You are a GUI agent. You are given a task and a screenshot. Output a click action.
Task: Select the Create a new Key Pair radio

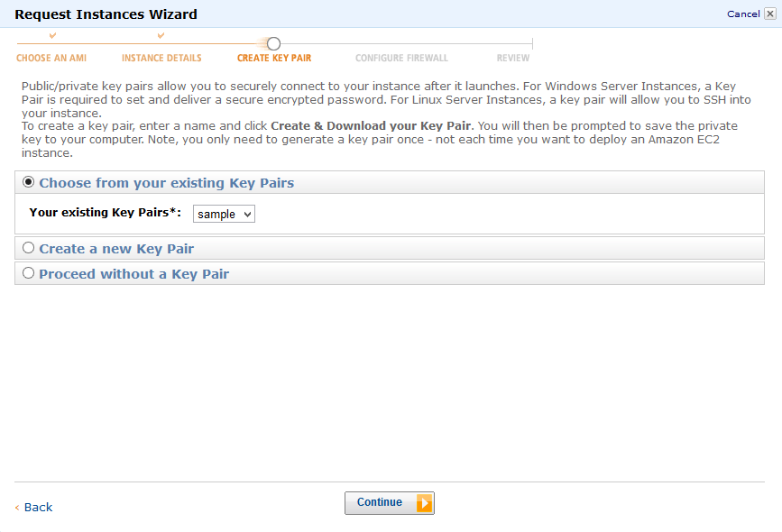29,248
